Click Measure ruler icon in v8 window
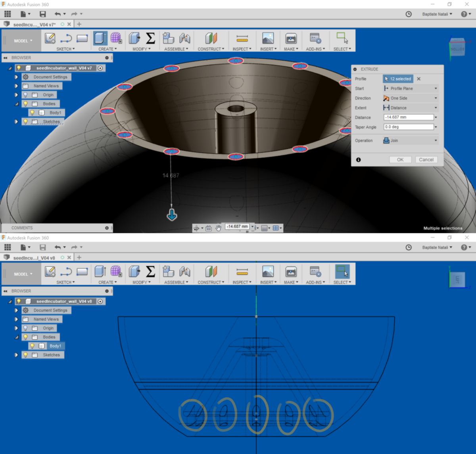The width and height of the screenshot is (476, 454). 242,272
